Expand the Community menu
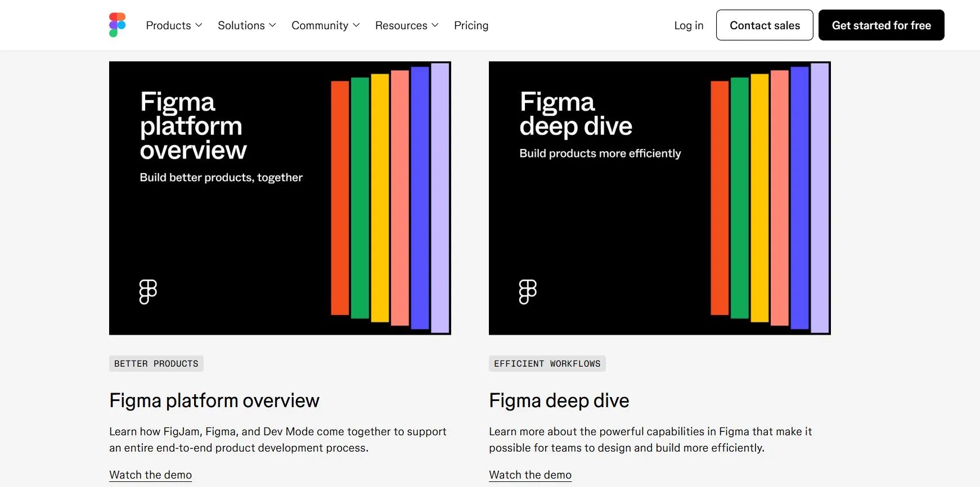 point(325,25)
